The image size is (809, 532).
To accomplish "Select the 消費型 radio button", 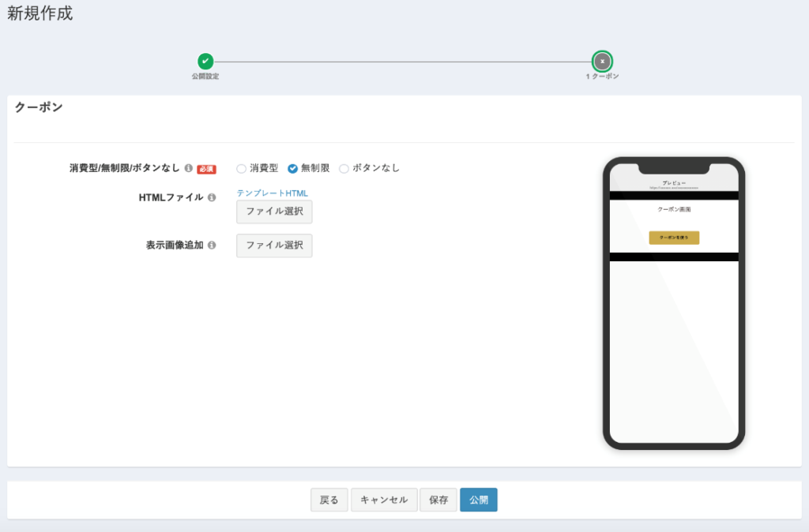I will pos(241,169).
